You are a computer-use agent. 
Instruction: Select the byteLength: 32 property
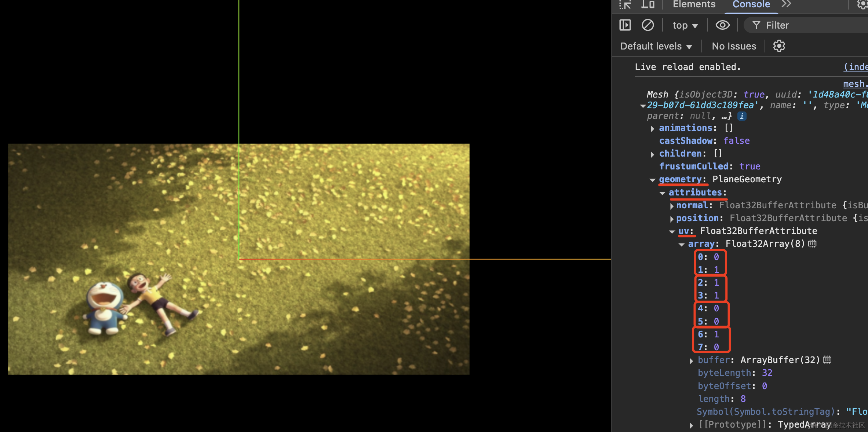coord(735,373)
